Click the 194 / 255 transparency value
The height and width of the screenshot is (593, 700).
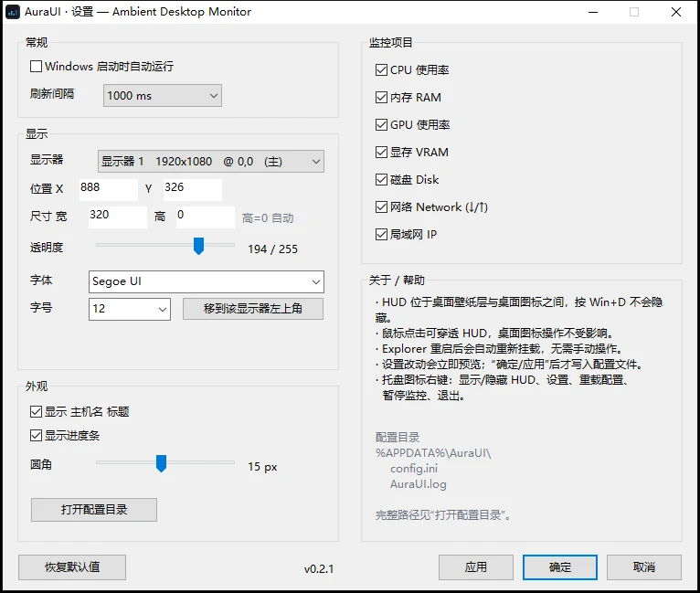[x=272, y=249]
